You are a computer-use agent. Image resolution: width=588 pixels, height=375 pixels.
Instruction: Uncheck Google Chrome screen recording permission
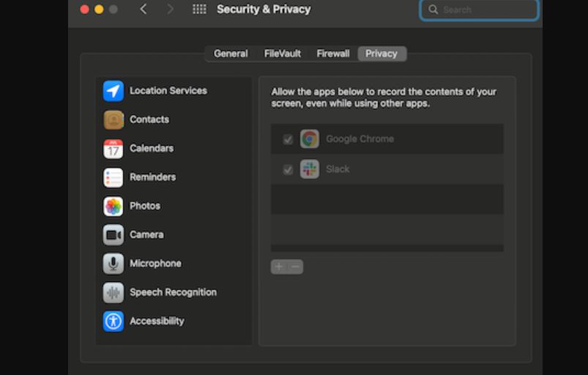(x=288, y=139)
